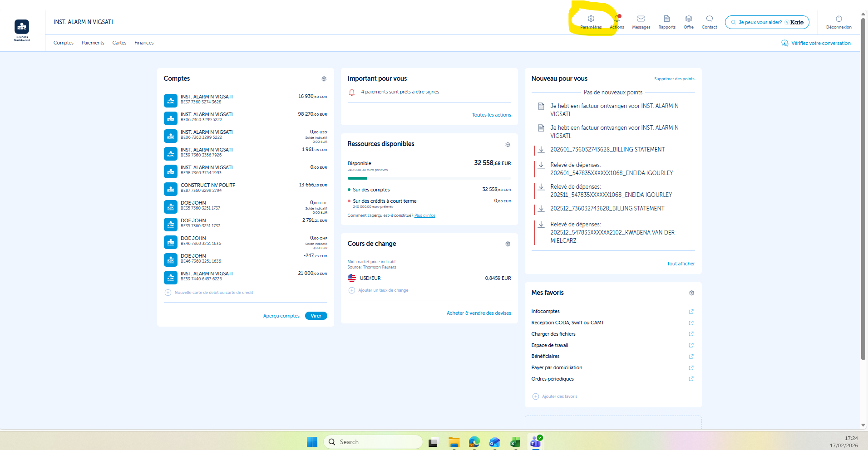Image resolution: width=868 pixels, height=450 pixels.
Task: Open the Contact chat icon
Action: click(x=709, y=19)
